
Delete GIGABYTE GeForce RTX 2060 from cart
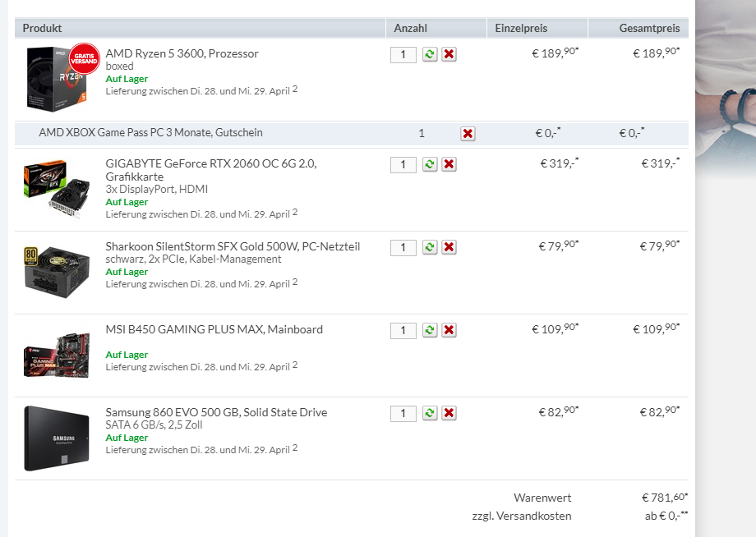449,164
